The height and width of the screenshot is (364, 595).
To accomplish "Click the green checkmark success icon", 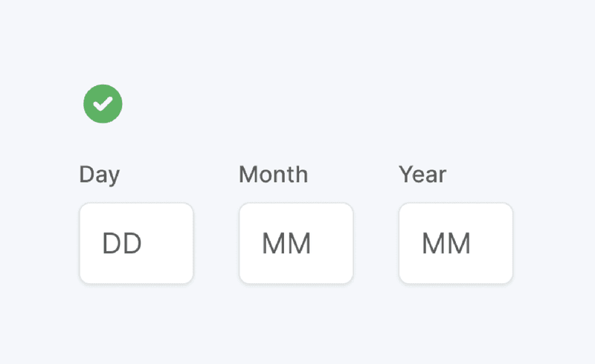I will pyautogui.click(x=103, y=104).
